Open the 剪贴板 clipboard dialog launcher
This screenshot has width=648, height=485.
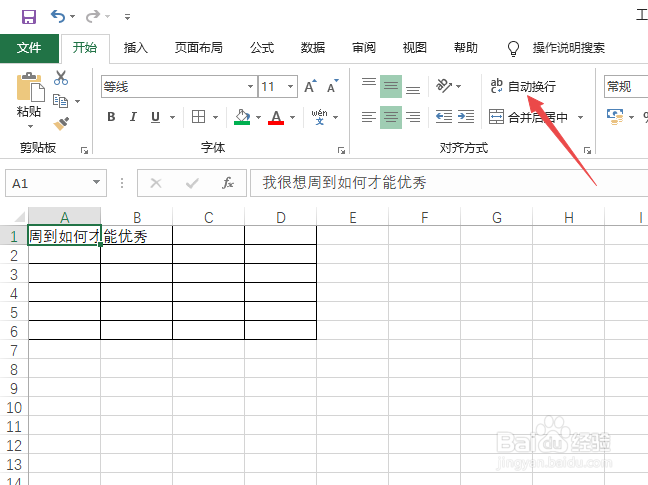pos(84,151)
